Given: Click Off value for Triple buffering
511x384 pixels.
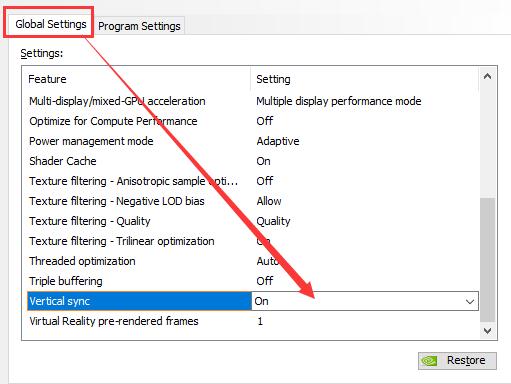Looking at the screenshot, I should 265,281.
